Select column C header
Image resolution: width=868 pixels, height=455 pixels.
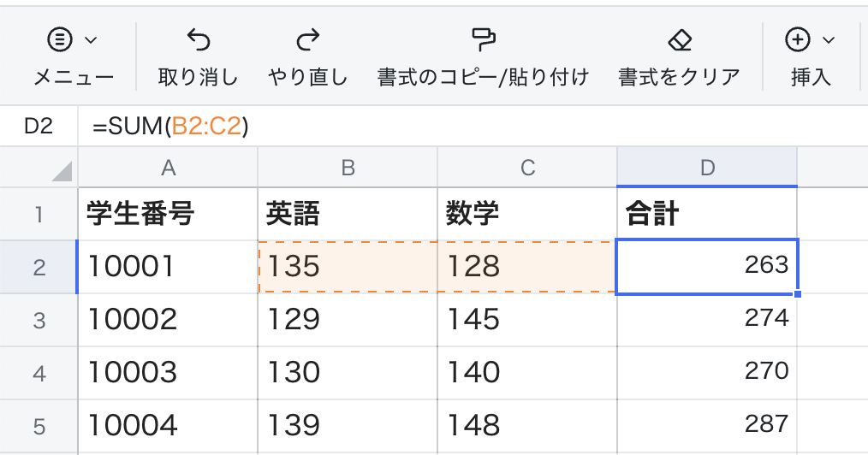526,168
